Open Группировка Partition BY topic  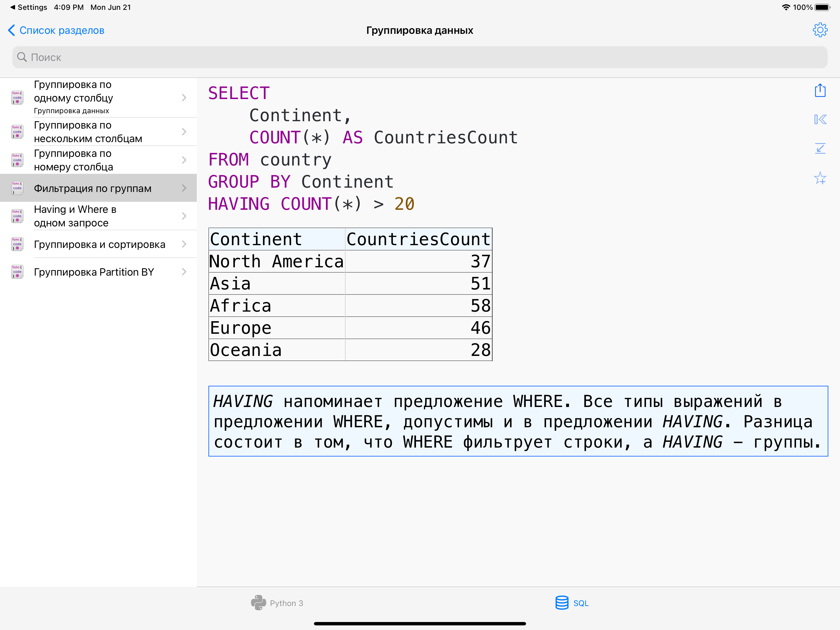(98, 272)
